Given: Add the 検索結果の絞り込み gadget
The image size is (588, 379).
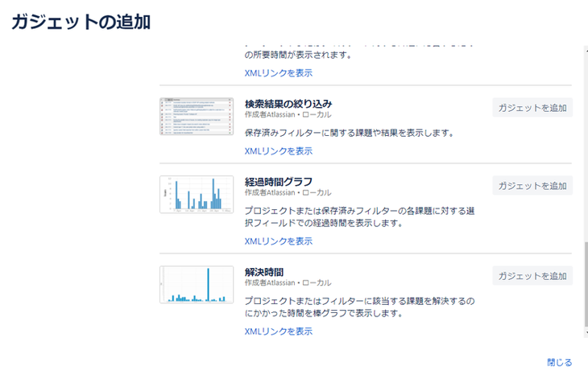Looking at the screenshot, I should coord(532,108).
